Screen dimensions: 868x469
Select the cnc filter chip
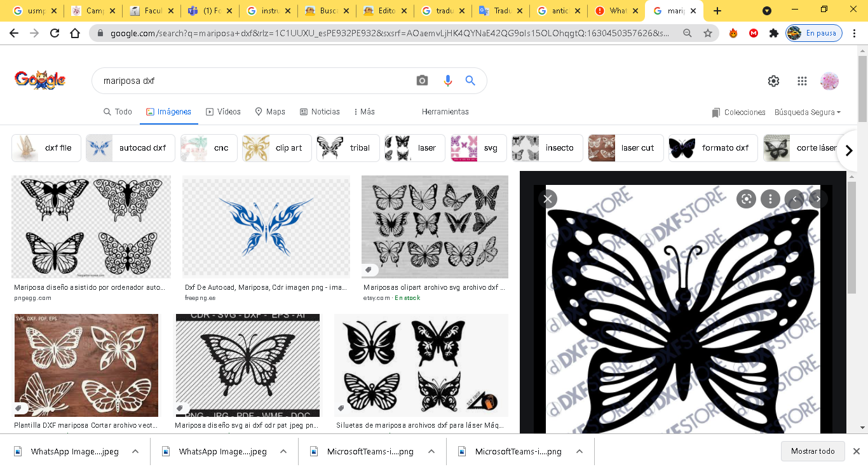[209, 148]
